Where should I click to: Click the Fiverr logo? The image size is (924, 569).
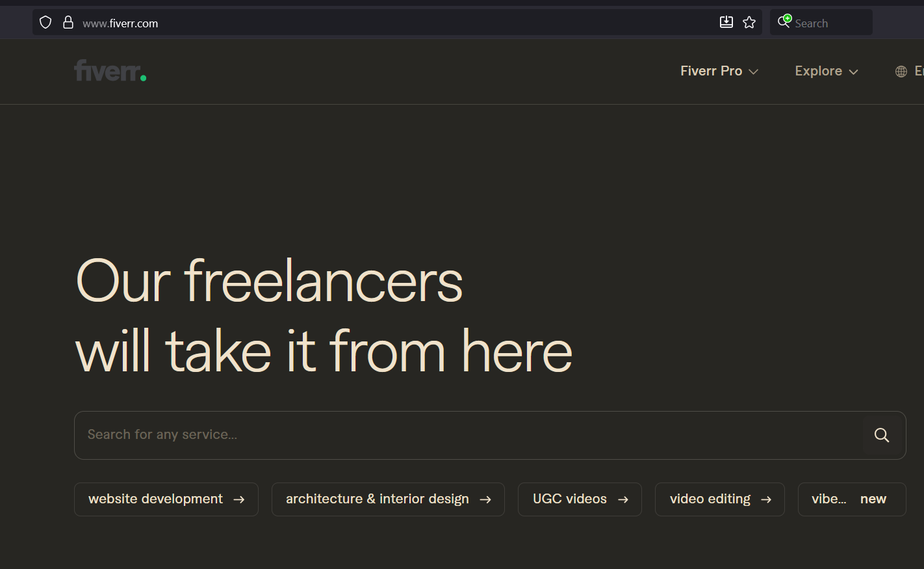pyautogui.click(x=110, y=71)
